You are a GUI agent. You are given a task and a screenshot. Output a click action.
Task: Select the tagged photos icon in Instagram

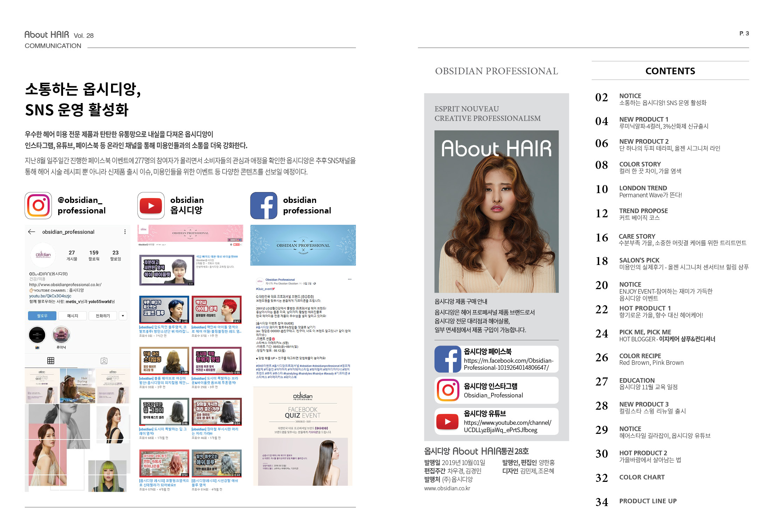[x=104, y=360]
